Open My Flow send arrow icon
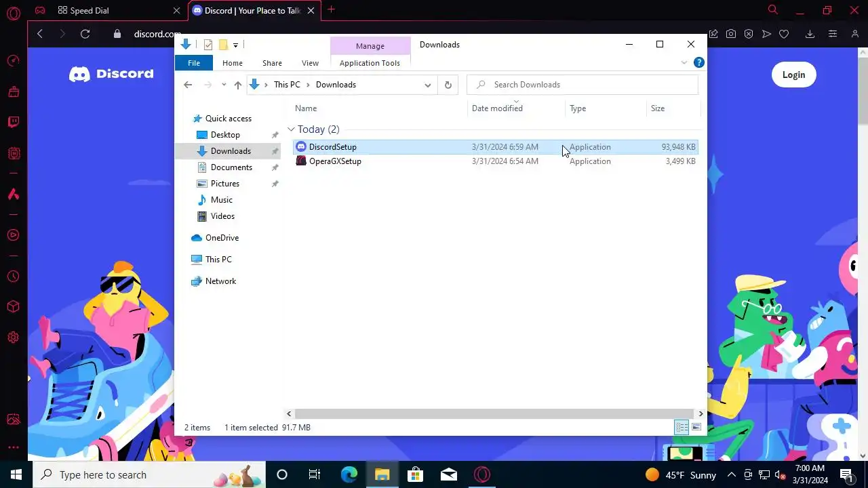Screen dimensions: 868x488 click(766, 34)
